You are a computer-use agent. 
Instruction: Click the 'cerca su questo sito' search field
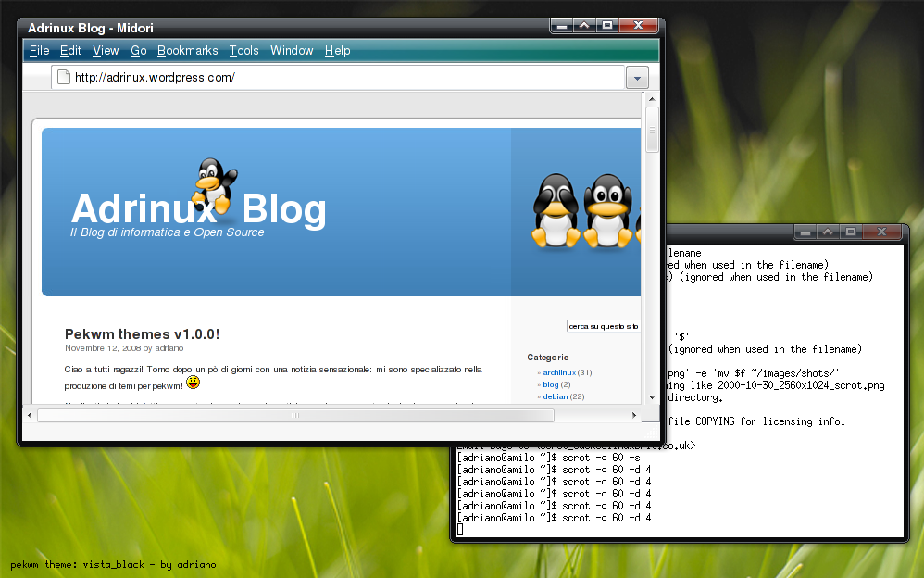(x=604, y=326)
